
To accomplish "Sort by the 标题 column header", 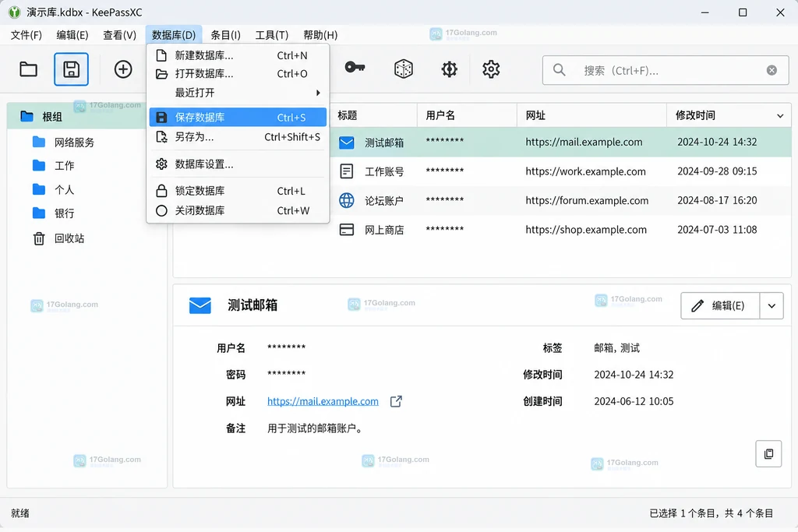I will pyautogui.click(x=374, y=115).
